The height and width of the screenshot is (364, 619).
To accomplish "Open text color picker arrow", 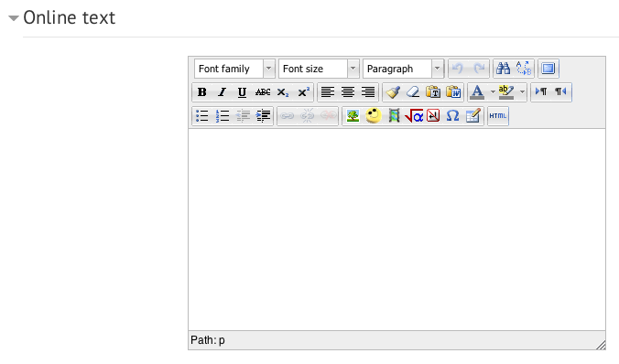I will pyautogui.click(x=493, y=92).
